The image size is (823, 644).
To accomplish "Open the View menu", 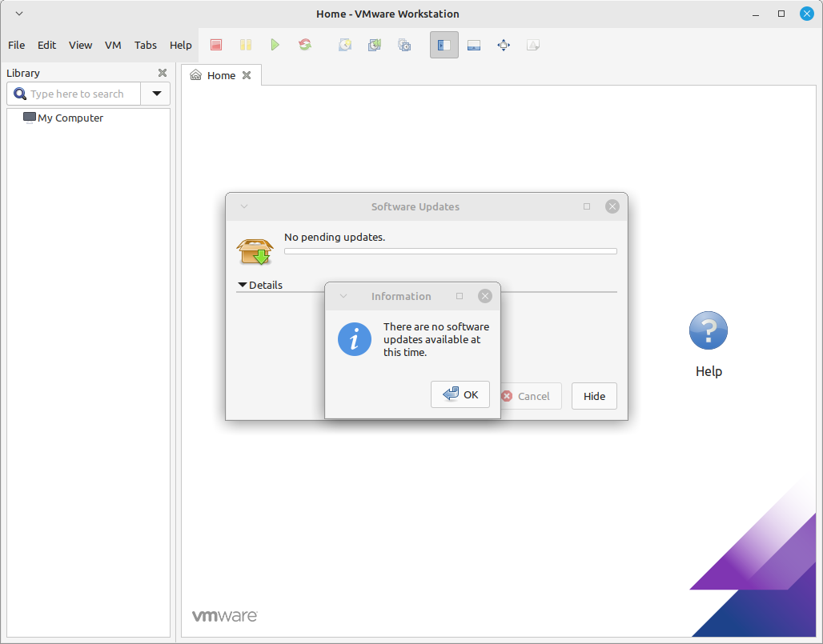I will click(x=80, y=45).
